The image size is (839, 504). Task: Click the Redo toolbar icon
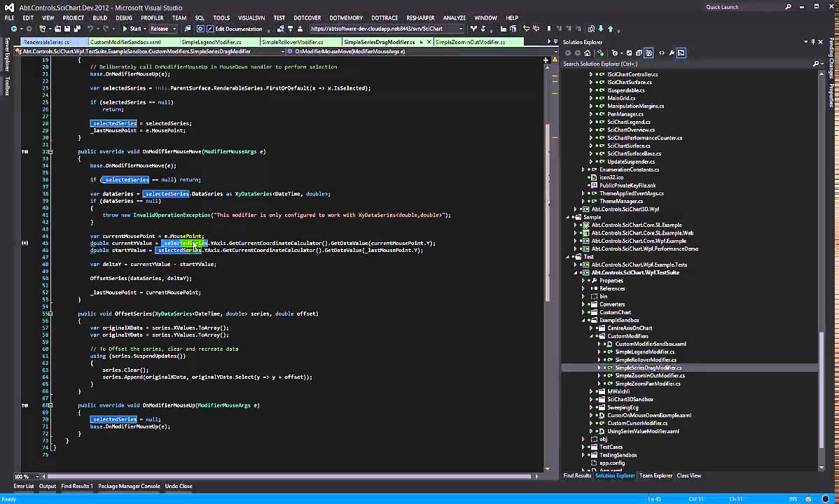click(x=106, y=29)
